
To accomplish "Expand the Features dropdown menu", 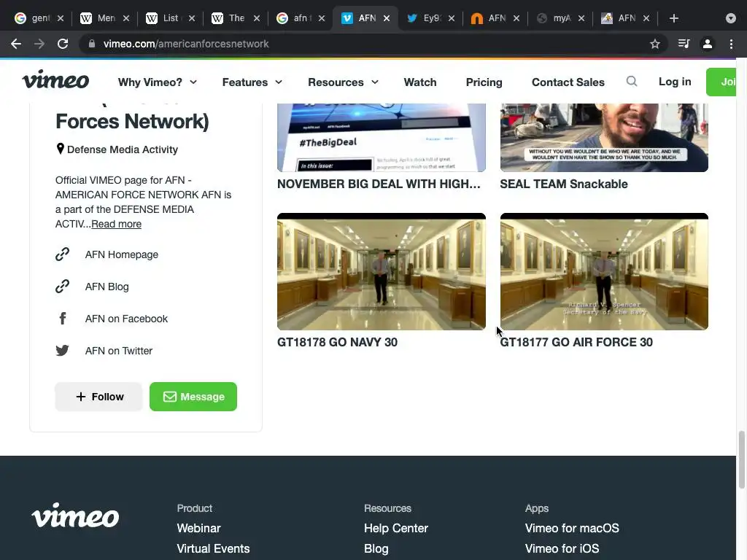I will tap(252, 82).
